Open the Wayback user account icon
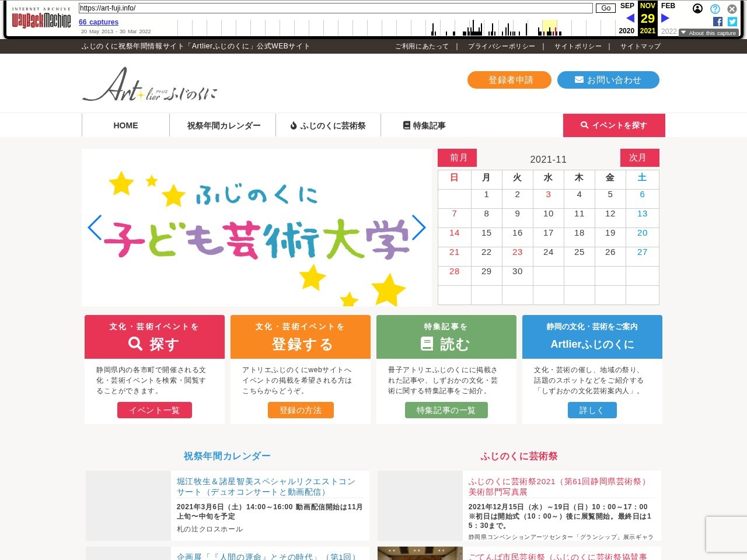 [697, 8]
